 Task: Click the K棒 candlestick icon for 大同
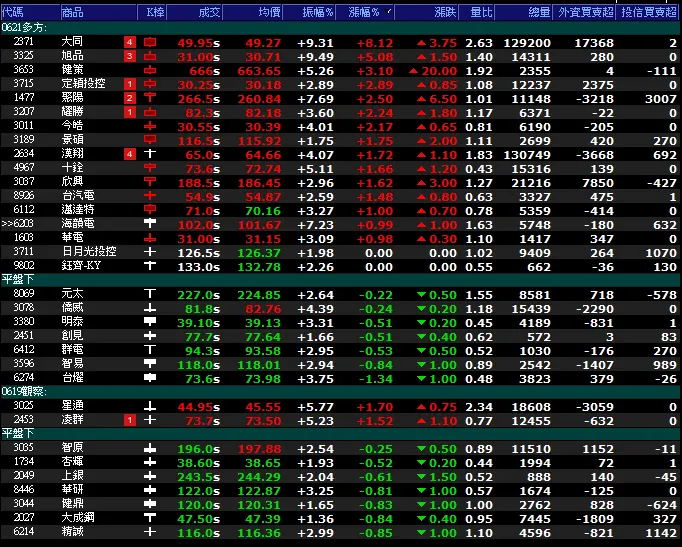[x=150, y=43]
